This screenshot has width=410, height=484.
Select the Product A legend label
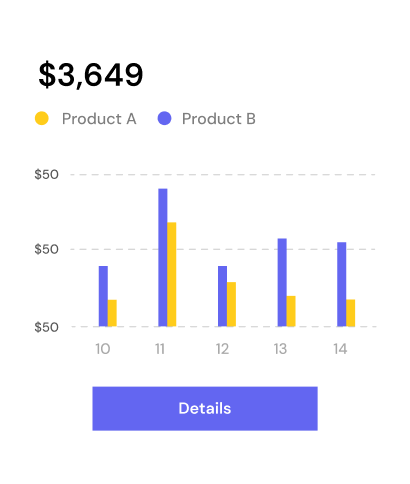99,119
